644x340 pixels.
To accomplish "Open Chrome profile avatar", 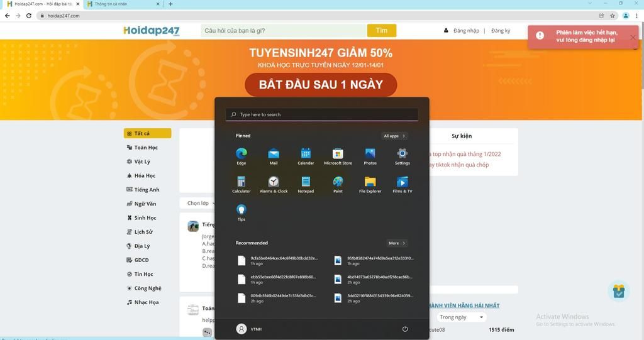I will 626,16.
